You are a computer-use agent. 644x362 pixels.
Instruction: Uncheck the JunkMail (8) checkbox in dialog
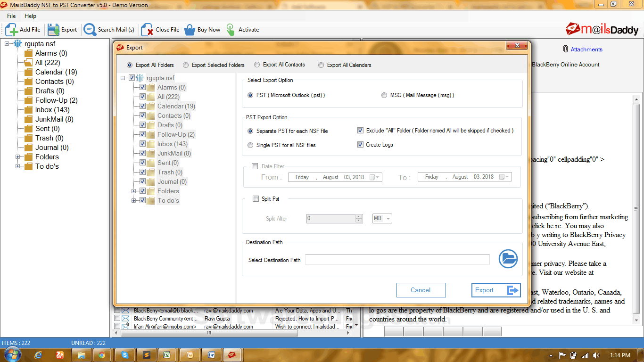pos(142,153)
